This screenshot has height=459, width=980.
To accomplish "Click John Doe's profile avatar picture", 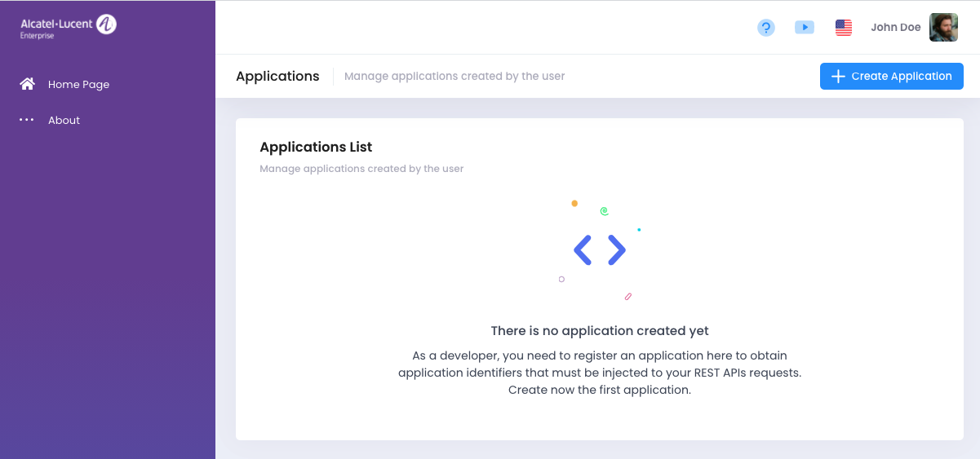I will tap(943, 28).
